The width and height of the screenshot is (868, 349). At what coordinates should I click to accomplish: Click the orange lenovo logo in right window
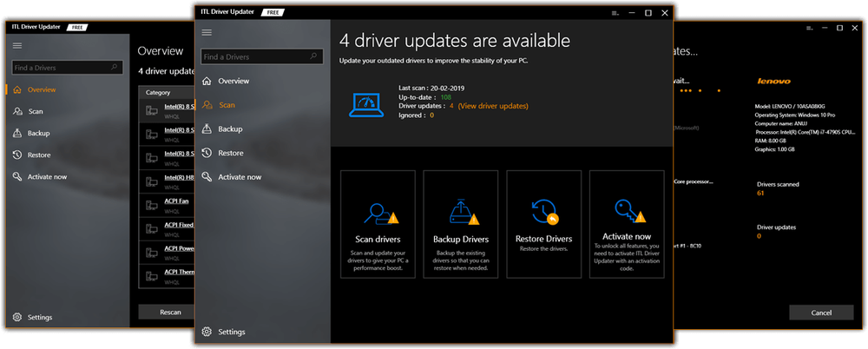774,81
